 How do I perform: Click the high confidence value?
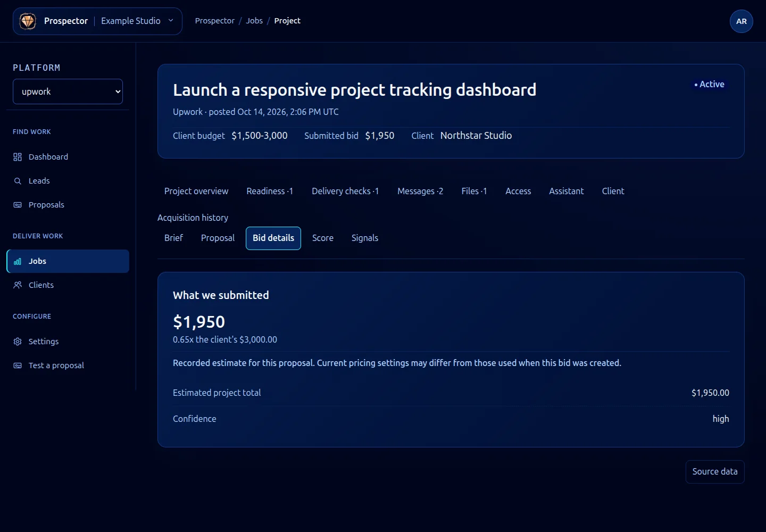pos(721,419)
